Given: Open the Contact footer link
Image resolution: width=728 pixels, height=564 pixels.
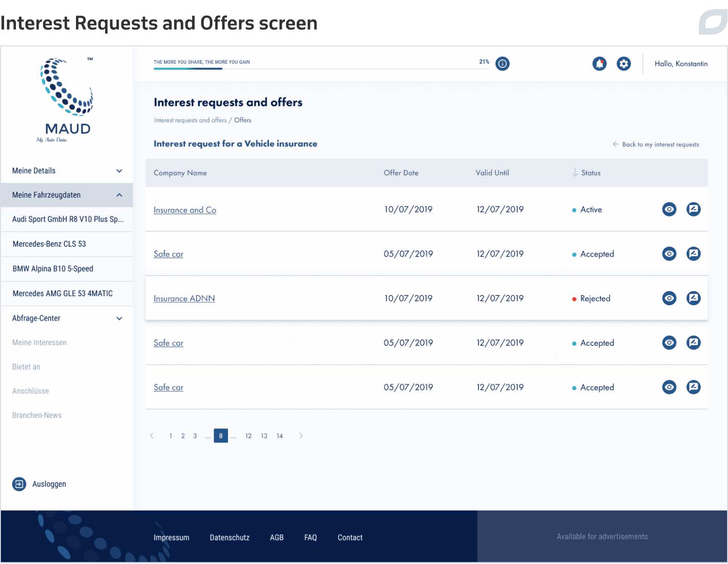Looking at the screenshot, I should (x=350, y=538).
